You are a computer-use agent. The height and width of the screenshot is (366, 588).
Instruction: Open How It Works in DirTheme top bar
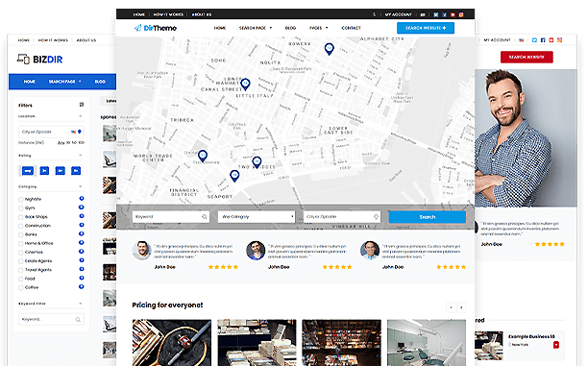168,14
